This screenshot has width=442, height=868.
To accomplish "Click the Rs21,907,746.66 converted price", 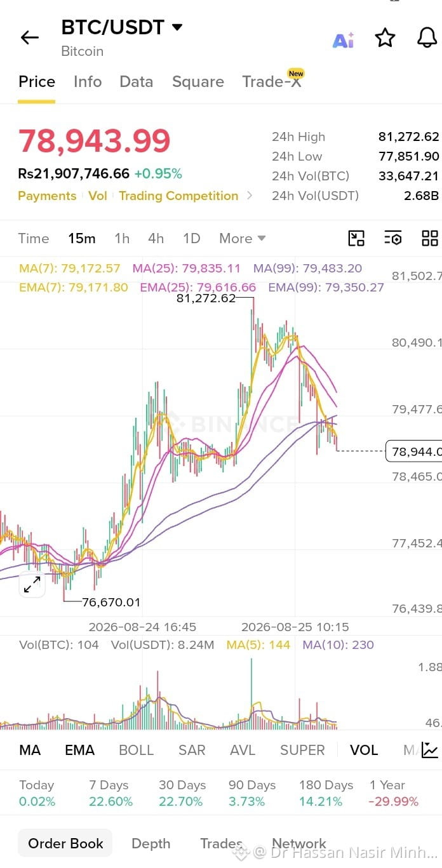I will coord(74,173).
